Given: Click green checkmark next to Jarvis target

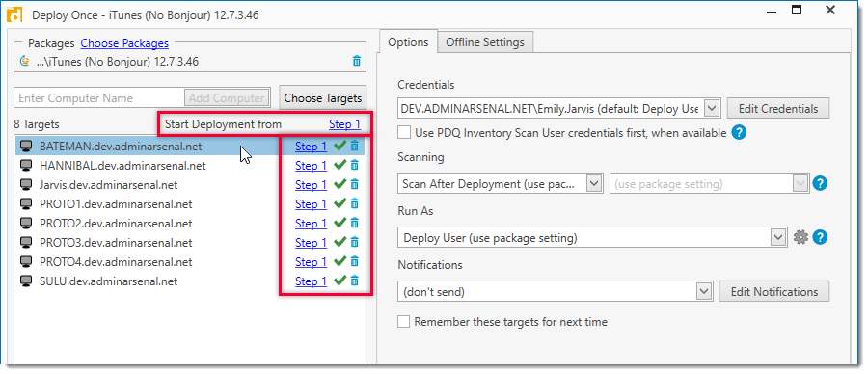Looking at the screenshot, I should [339, 184].
